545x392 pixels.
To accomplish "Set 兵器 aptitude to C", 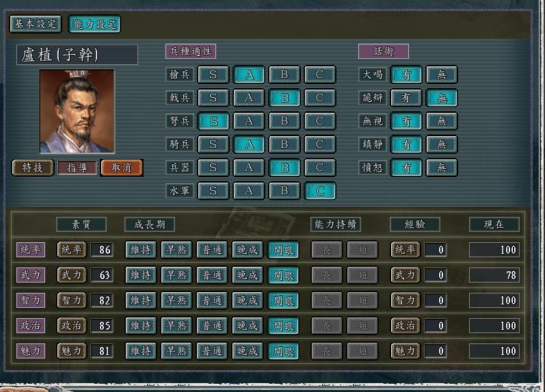I will (x=320, y=168).
